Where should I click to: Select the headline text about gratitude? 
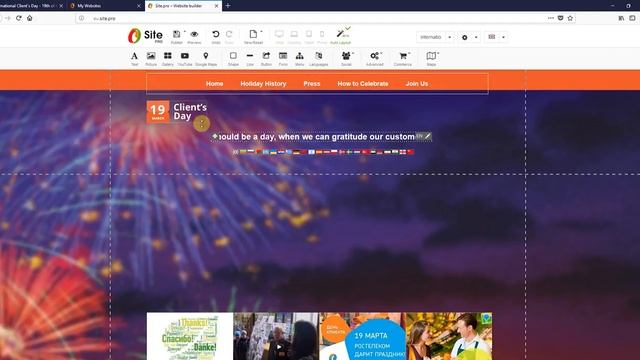[317, 137]
